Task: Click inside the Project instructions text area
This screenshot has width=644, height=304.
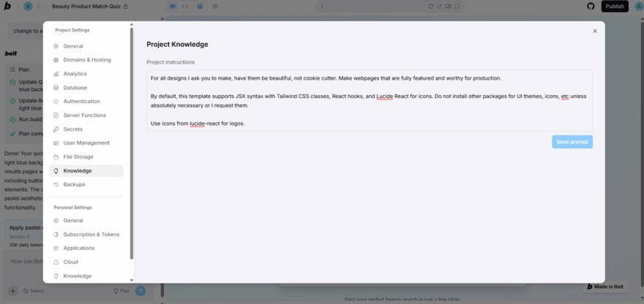Action: pos(369,101)
